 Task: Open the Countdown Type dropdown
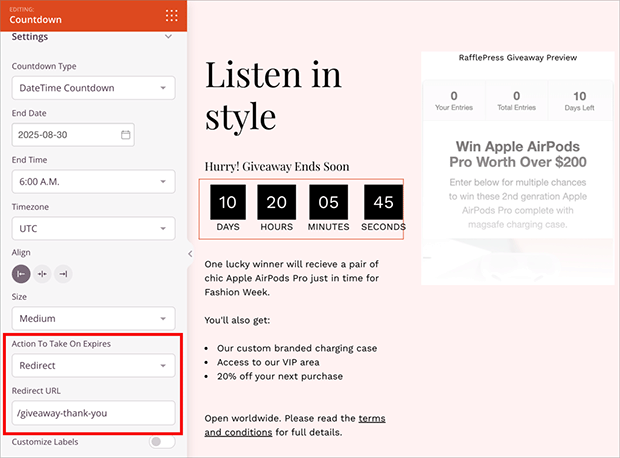click(x=93, y=88)
